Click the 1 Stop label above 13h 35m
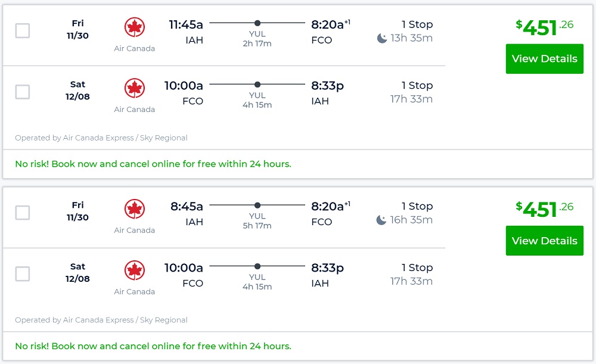Screen dimensions: 596x364 [417, 24]
